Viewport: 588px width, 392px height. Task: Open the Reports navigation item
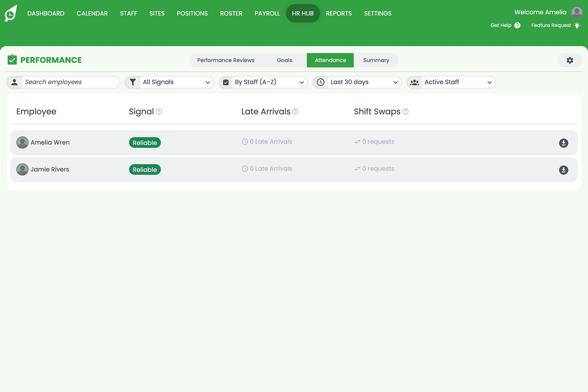[339, 13]
